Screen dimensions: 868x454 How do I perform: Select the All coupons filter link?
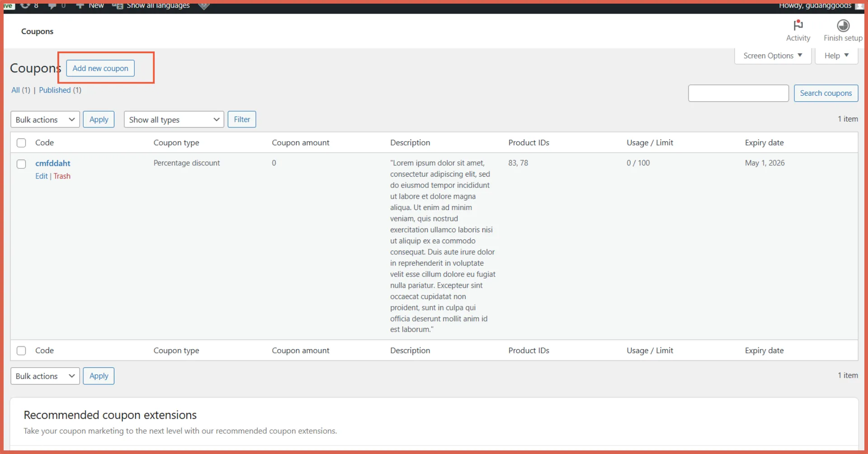(x=15, y=90)
